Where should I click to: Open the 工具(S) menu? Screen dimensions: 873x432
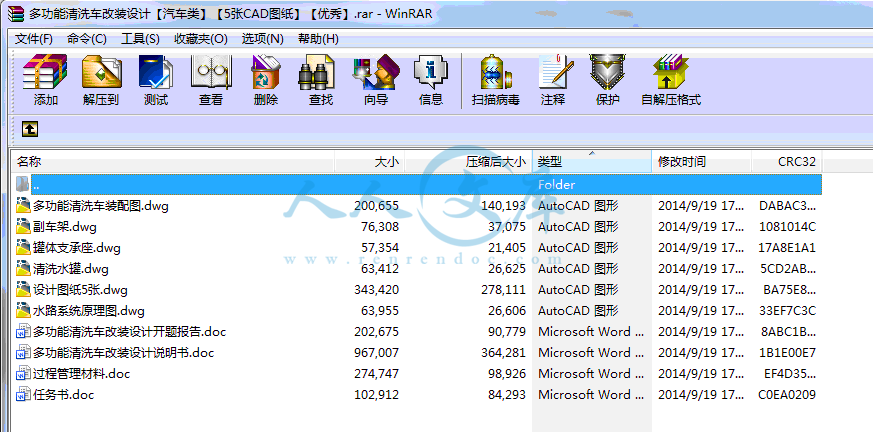coord(140,38)
